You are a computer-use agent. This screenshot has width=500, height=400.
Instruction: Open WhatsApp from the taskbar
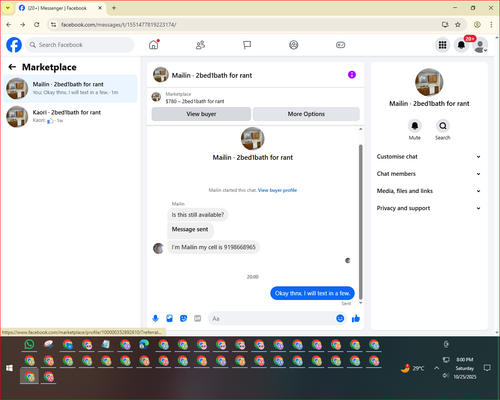[x=29, y=344]
